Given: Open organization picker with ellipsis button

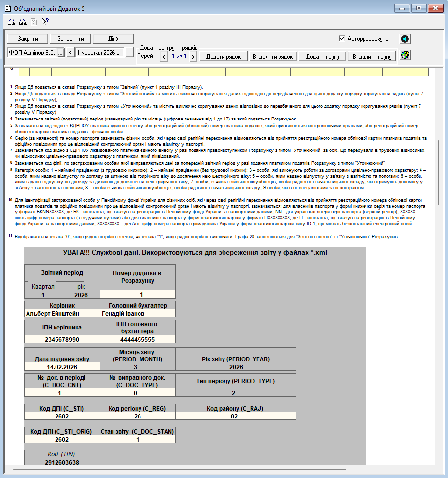Looking at the screenshot, I should click(x=61, y=53).
